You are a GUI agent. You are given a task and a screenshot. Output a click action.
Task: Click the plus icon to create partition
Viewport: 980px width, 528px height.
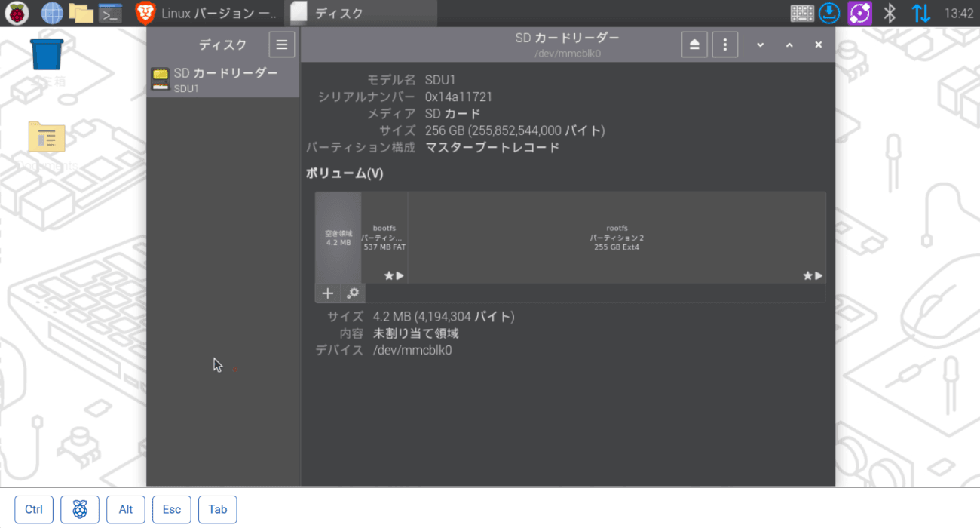[327, 293]
